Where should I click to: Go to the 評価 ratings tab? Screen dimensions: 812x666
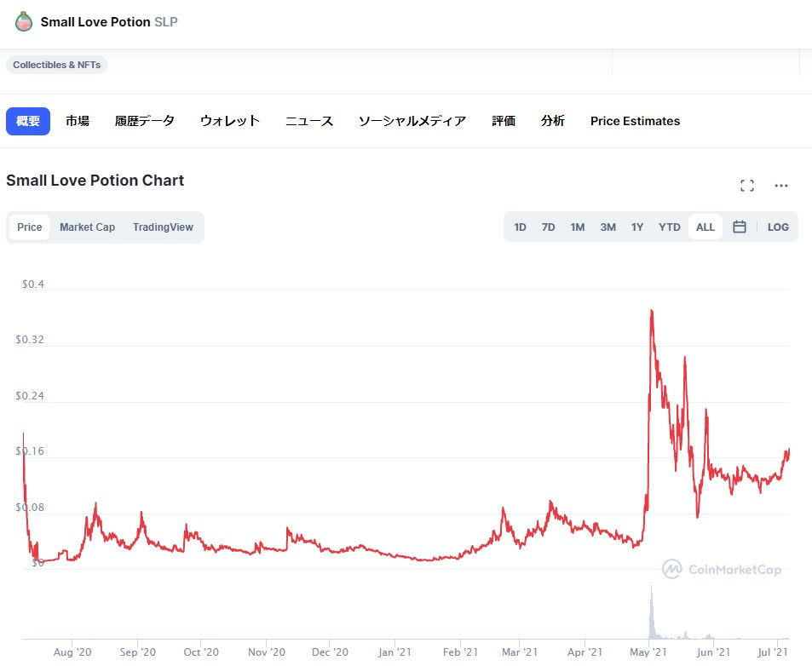coord(504,121)
